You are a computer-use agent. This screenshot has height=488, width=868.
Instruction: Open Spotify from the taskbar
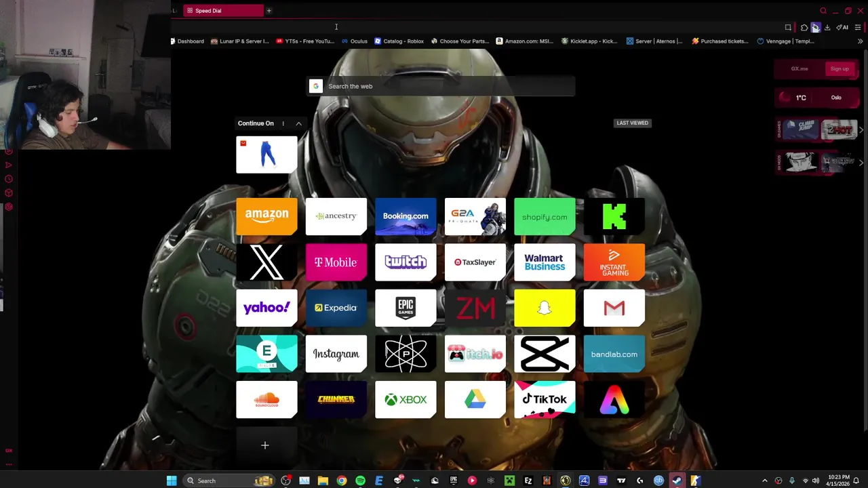pos(360,481)
